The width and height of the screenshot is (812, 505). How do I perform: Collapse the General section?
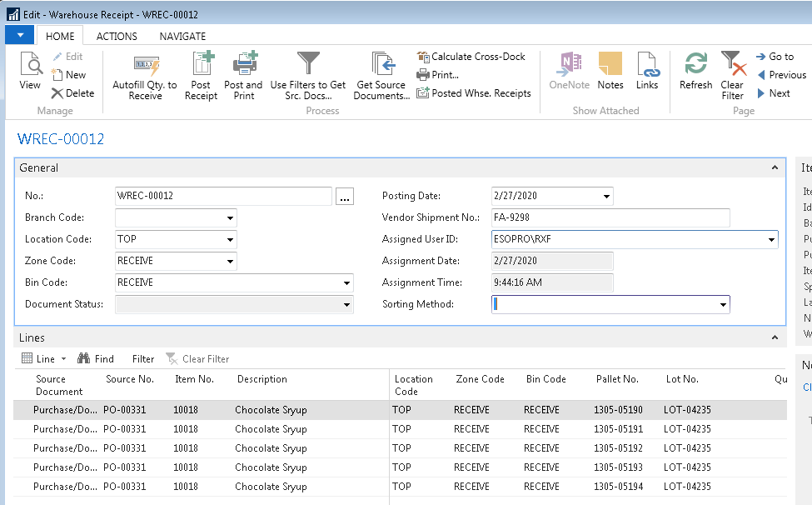[775, 168]
